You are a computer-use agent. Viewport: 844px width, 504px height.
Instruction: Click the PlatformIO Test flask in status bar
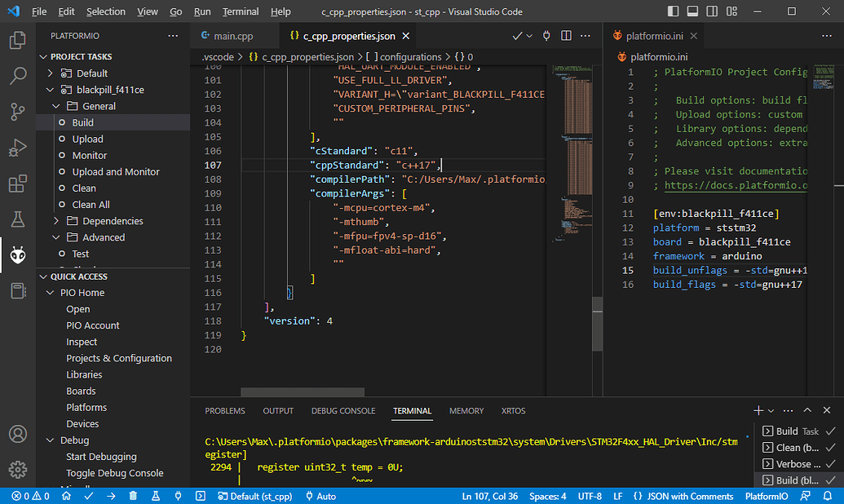[156, 496]
